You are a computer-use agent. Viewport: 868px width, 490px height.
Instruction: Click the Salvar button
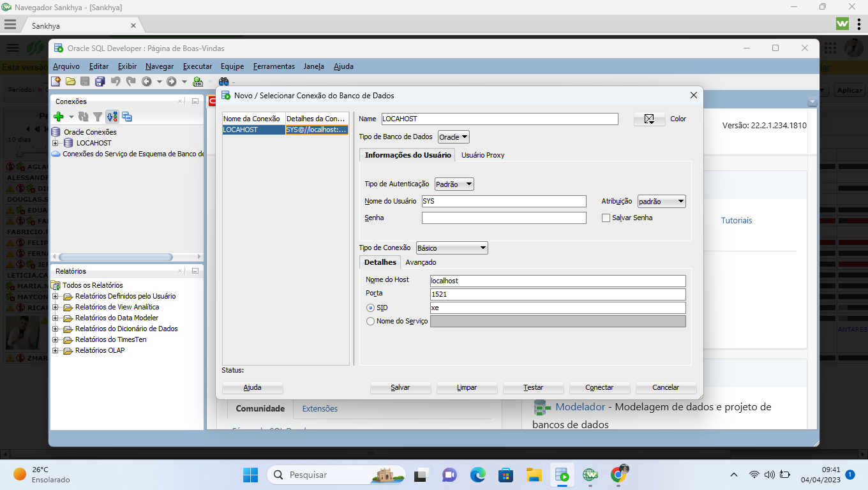tap(400, 387)
